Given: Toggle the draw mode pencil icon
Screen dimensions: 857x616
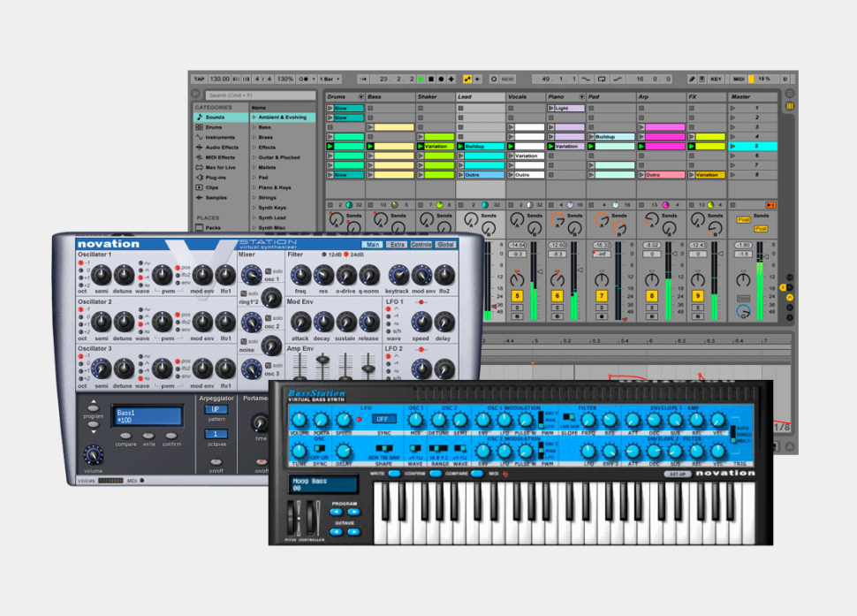Looking at the screenshot, I should (692, 79).
